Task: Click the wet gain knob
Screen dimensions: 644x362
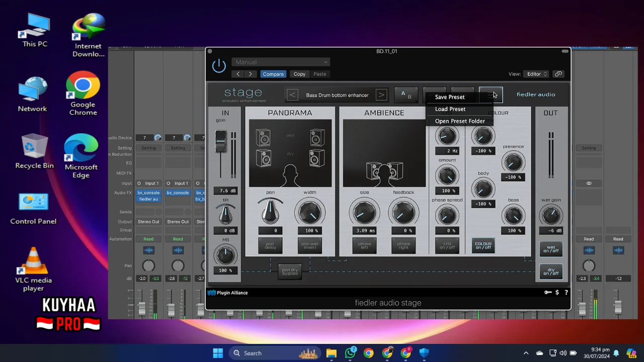Action: (551, 216)
